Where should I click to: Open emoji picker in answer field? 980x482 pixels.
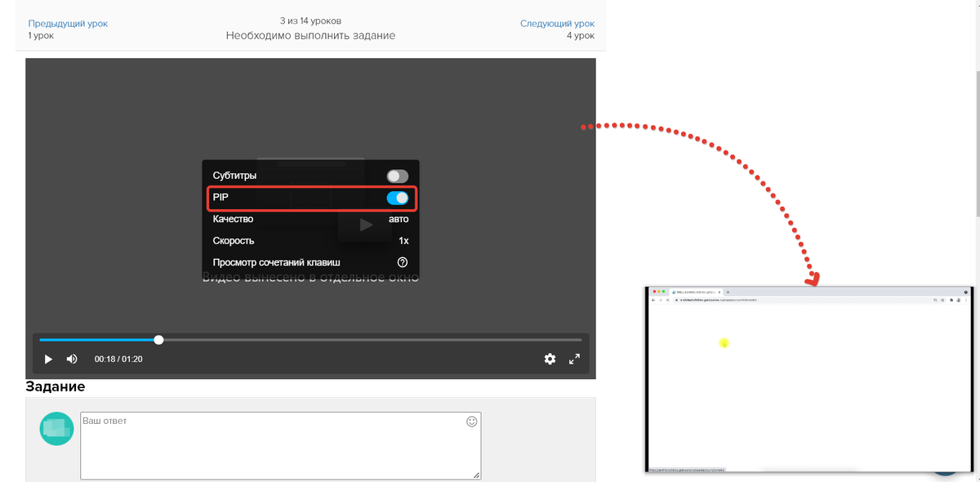click(x=471, y=422)
